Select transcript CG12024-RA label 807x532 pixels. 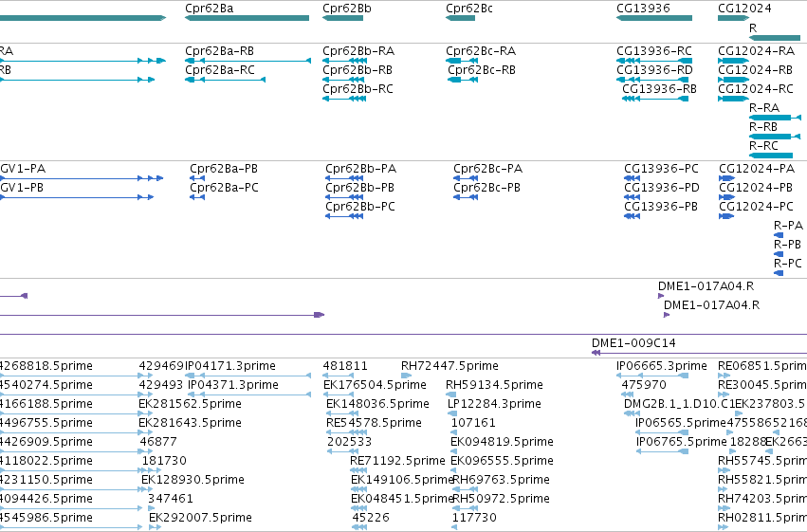(x=757, y=51)
